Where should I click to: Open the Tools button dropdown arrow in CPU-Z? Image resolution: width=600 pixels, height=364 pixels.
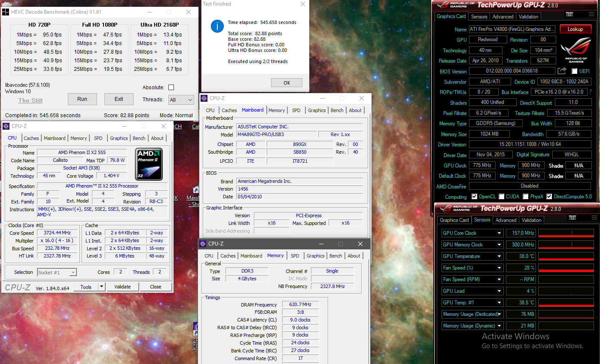pos(101,287)
